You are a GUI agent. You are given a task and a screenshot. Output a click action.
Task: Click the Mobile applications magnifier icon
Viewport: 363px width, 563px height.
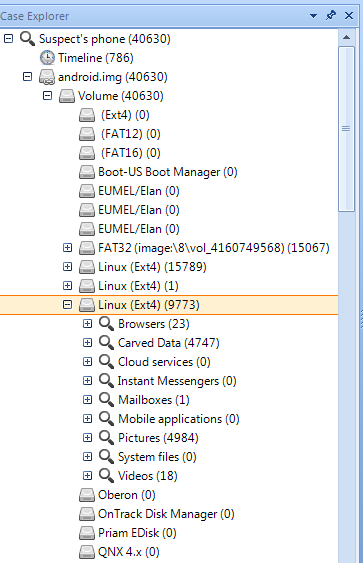107,419
